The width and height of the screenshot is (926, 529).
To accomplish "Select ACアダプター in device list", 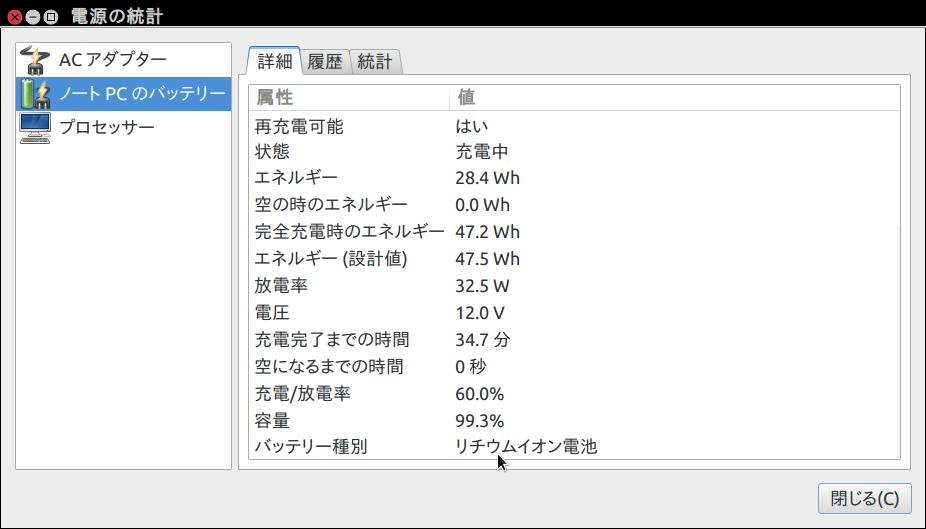I will coord(123,60).
